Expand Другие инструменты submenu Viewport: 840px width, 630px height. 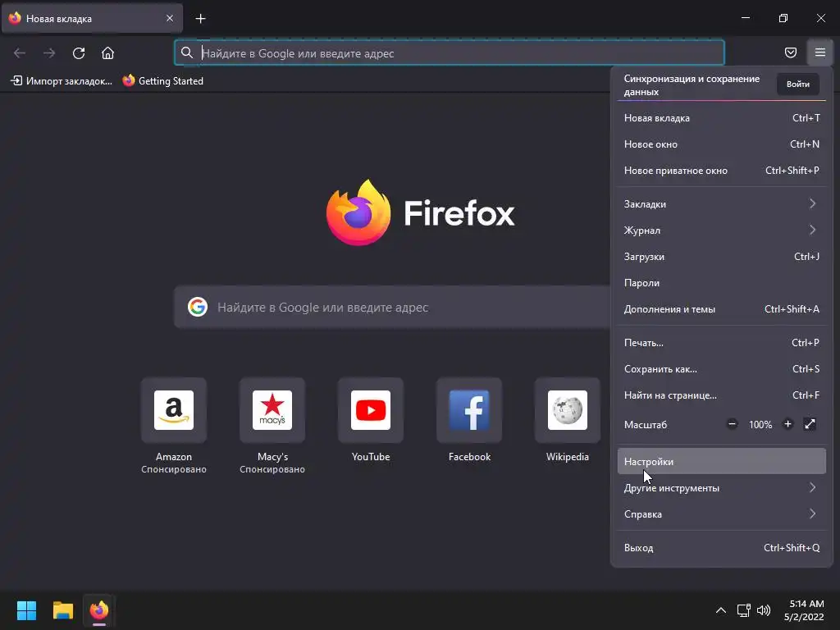722,488
